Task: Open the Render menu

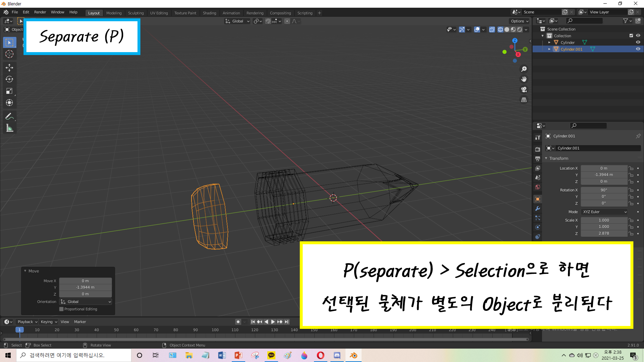Action: click(x=40, y=12)
